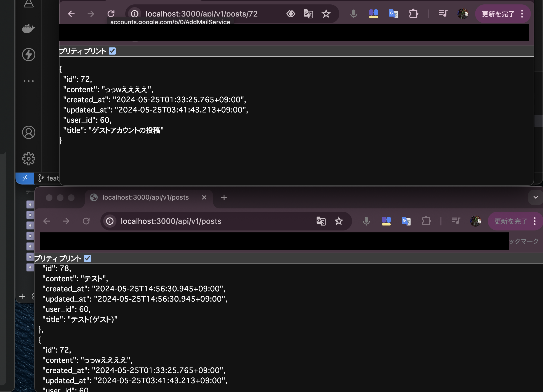Click the 更新を完了 button in lower window
The width and height of the screenshot is (543, 392).
[x=510, y=221]
